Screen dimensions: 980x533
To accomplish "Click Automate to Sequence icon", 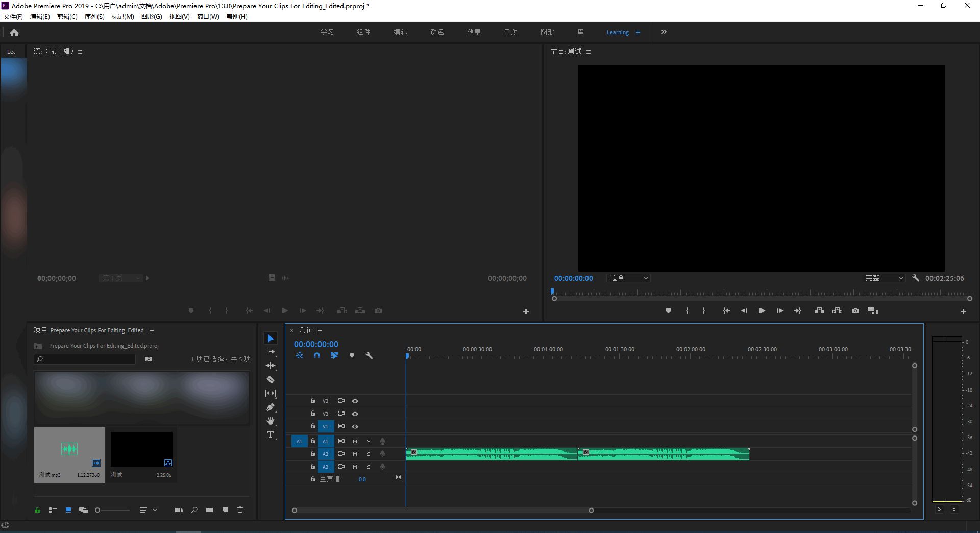I will tap(179, 510).
